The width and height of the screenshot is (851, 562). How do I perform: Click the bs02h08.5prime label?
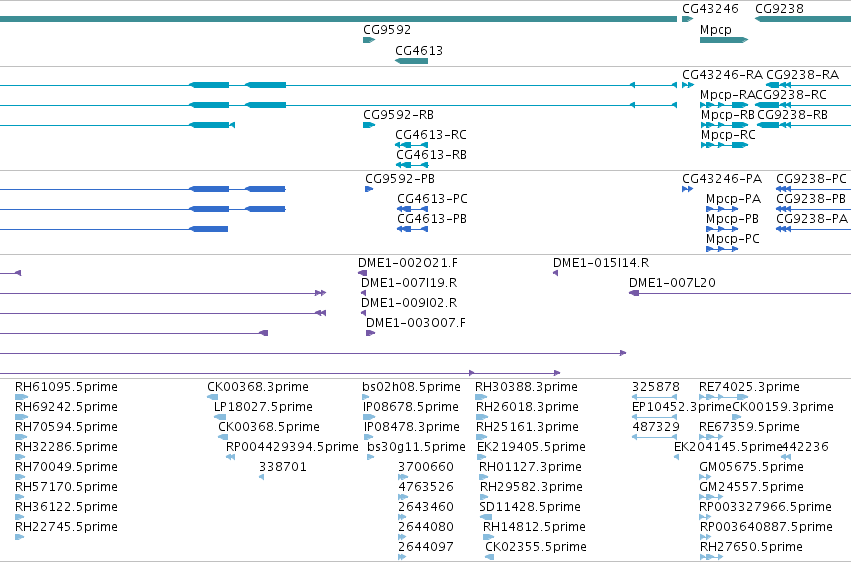click(411, 387)
